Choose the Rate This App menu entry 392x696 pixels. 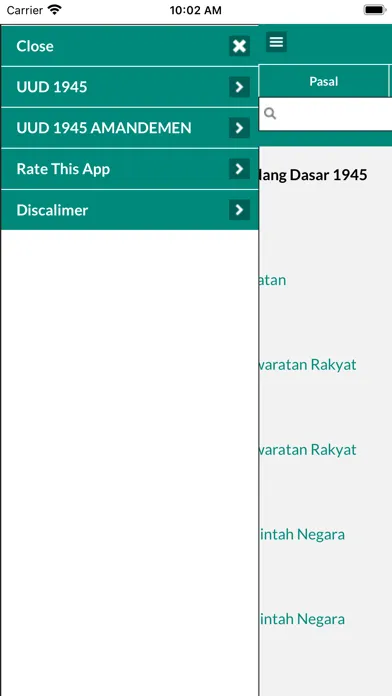tap(130, 169)
